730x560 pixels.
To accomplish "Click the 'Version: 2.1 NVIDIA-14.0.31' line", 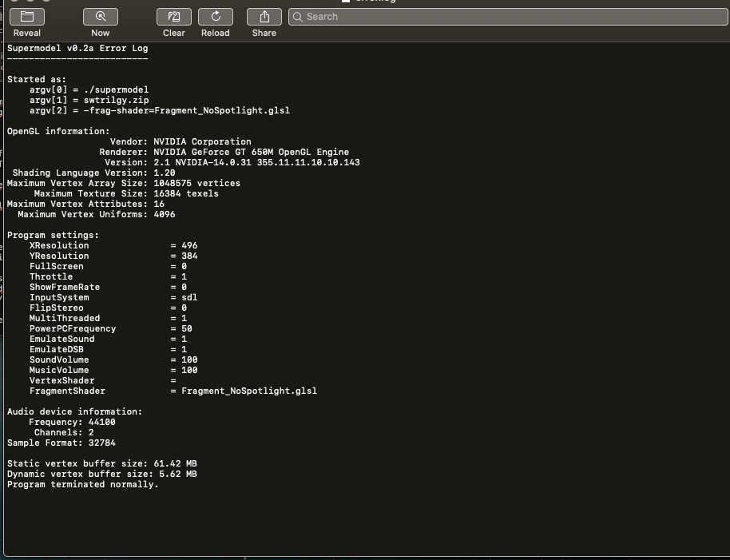I will [x=232, y=162].
